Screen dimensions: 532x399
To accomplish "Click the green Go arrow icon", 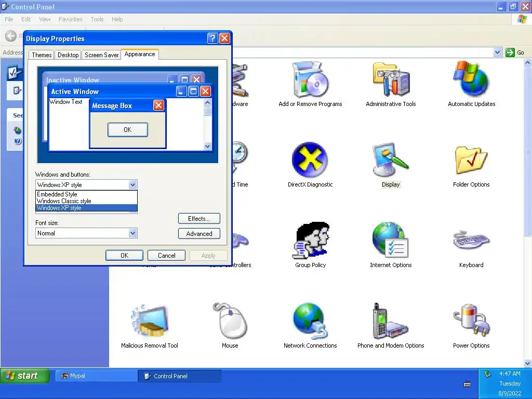I will (510, 52).
